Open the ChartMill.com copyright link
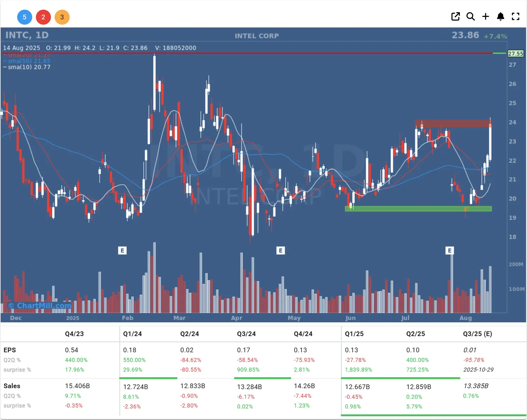Viewport: 527px width, 420px height. click(40, 305)
